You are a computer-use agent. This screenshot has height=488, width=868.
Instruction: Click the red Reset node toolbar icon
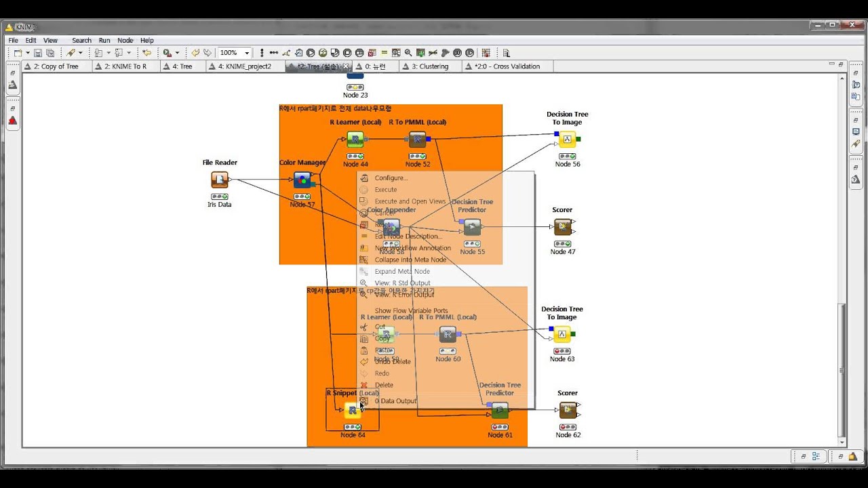pos(372,53)
